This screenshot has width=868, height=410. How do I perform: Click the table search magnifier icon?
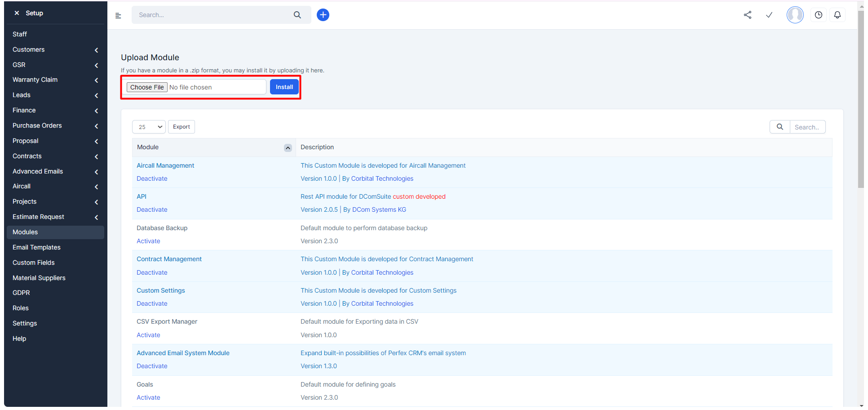click(x=780, y=127)
